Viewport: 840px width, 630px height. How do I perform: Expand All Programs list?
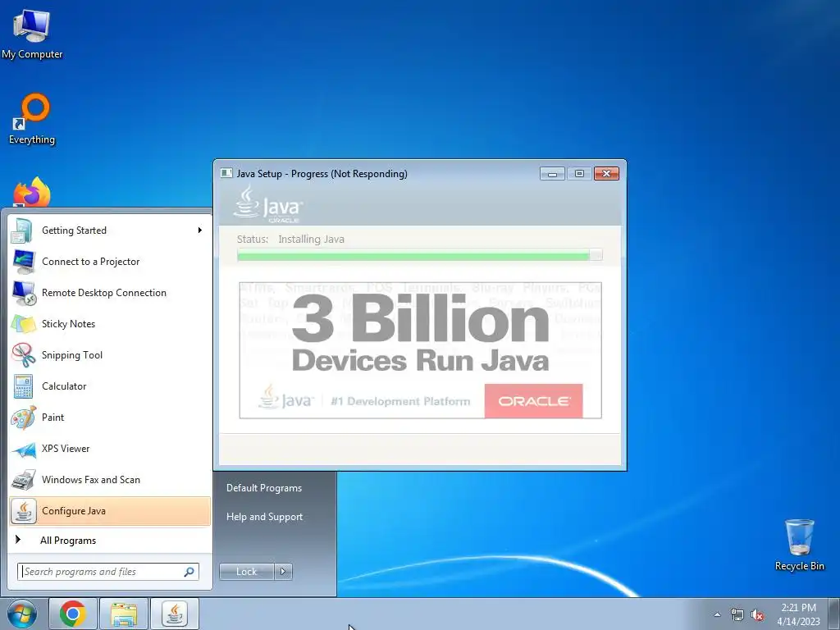click(110, 541)
